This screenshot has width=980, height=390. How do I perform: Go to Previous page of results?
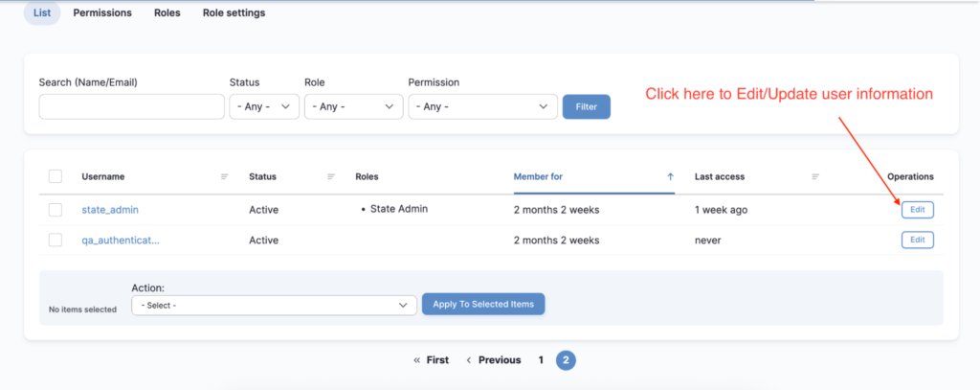pyautogui.click(x=493, y=360)
